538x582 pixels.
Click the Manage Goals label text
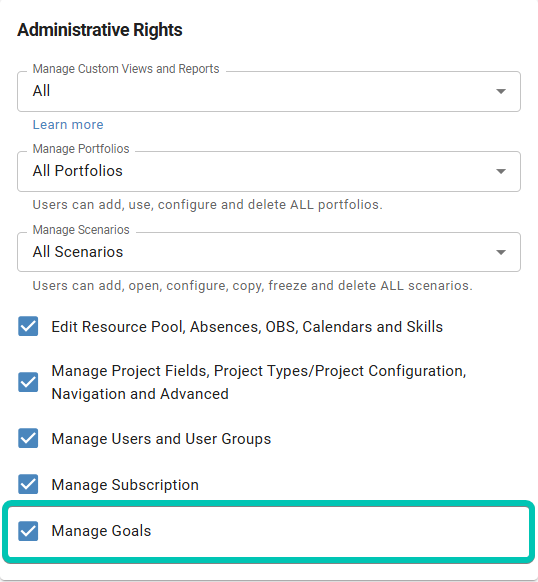101,531
